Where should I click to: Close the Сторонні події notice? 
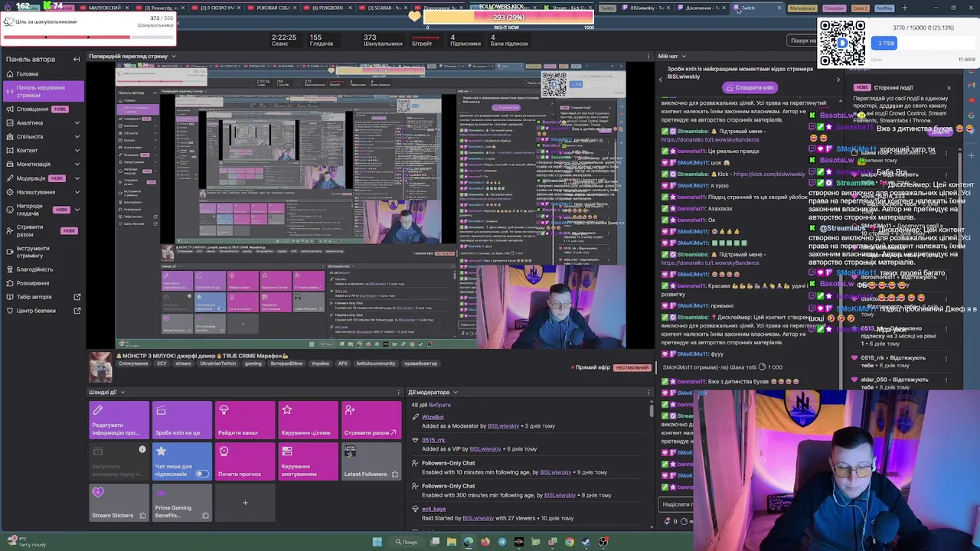(949, 88)
